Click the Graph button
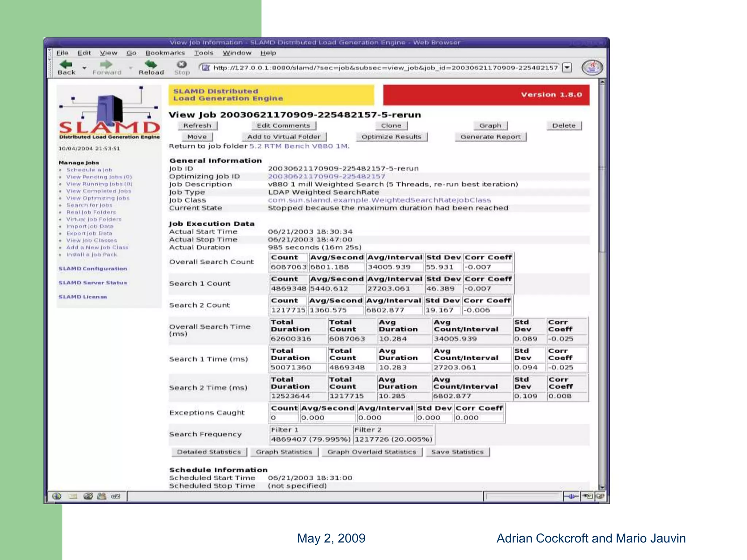 click(x=490, y=125)
